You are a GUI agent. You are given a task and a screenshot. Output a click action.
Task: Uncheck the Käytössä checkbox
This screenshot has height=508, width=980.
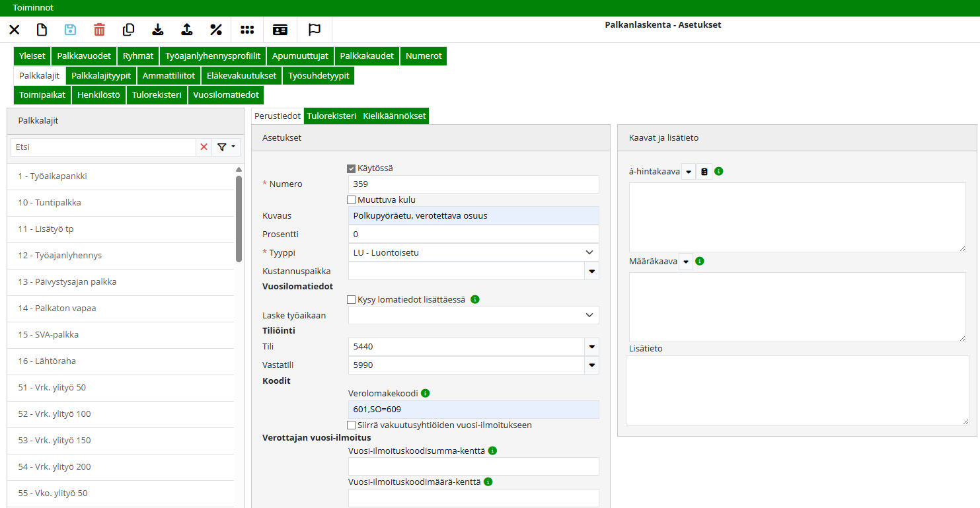point(352,168)
